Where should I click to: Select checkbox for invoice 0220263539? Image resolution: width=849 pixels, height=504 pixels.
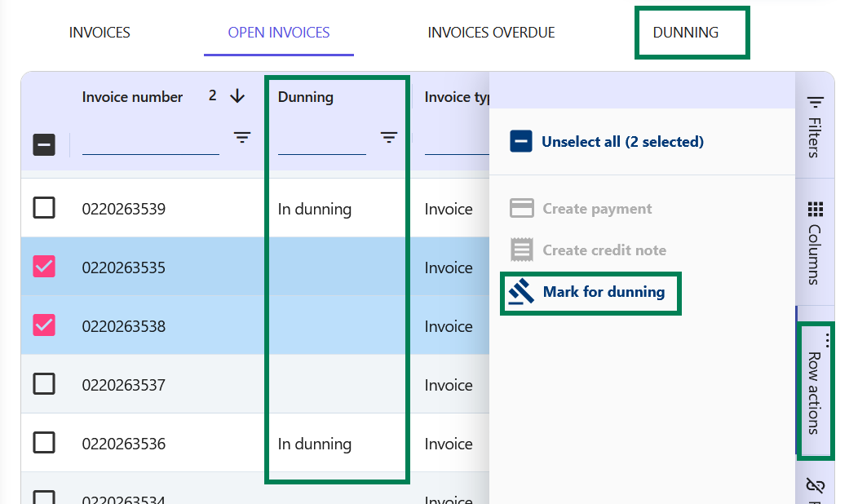pos(44,208)
